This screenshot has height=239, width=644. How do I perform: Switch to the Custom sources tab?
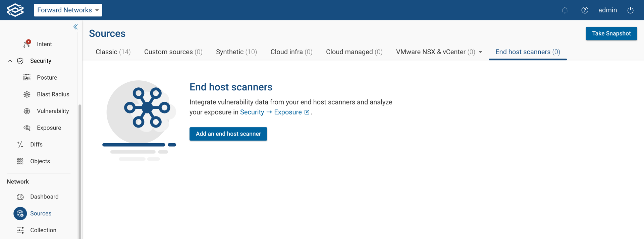[x=173, y=52]
